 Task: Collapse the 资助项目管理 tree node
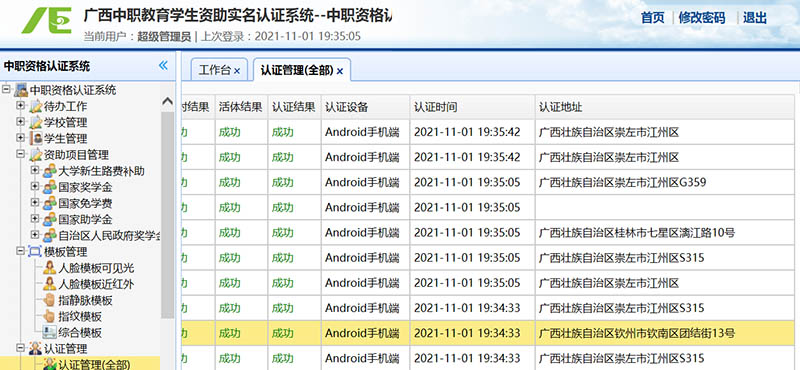tap(20, 155)
